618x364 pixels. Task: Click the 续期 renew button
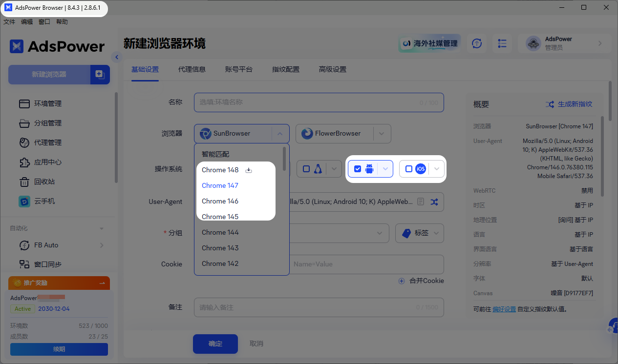point(59,349)
